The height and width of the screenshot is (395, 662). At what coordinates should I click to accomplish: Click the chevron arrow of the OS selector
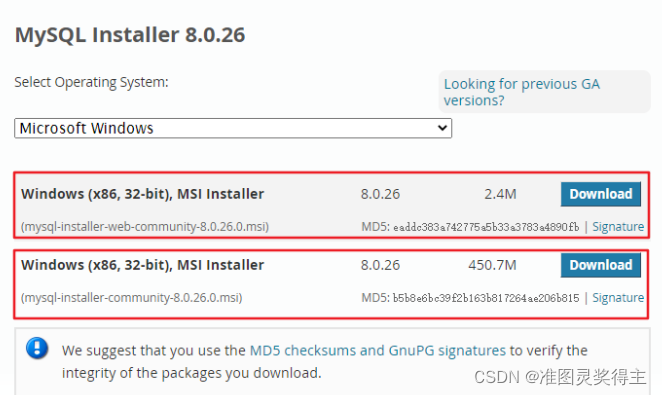tap(442, 128)
